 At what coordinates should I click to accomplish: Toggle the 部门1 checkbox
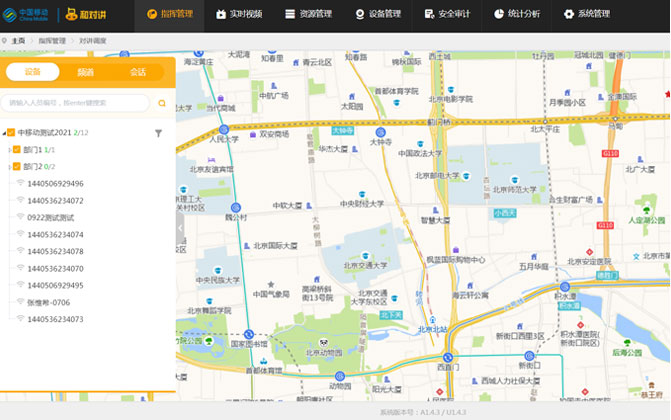(x=17, y=149)
